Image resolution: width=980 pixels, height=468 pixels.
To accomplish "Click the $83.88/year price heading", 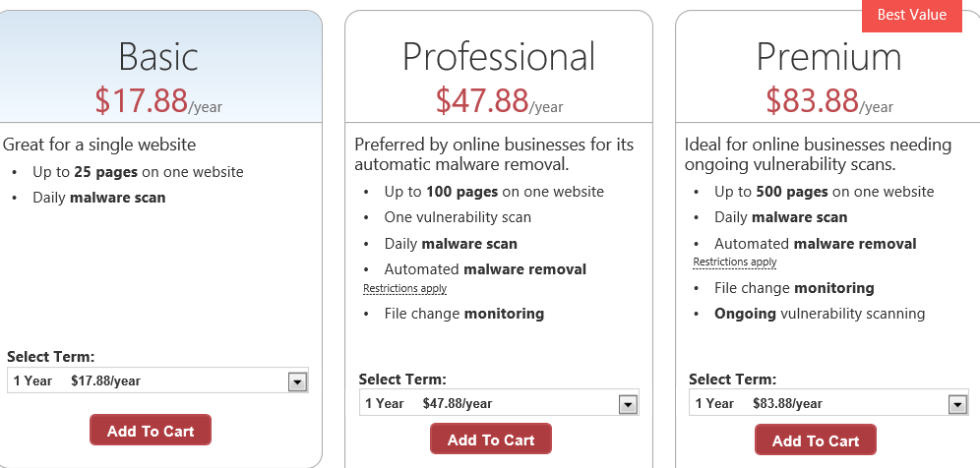I will tap(829, 100).
